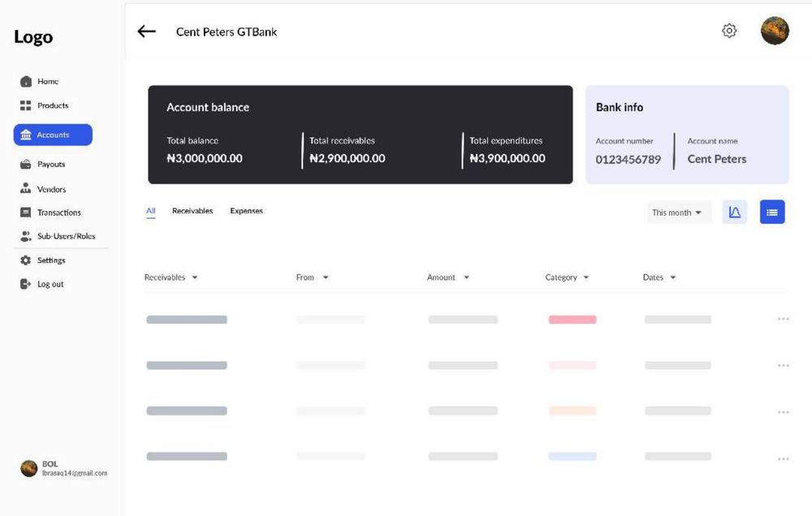Switch to list view icon
The height and width of the screenshot is (516, 812).
[772, 212]
